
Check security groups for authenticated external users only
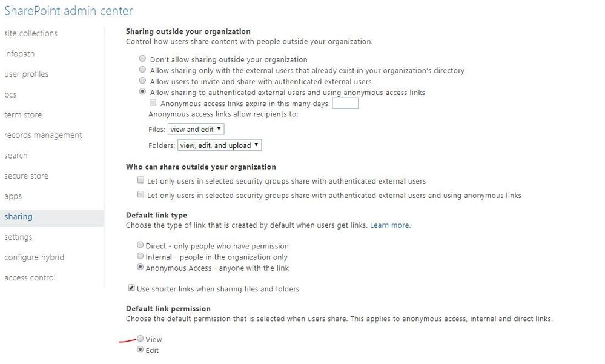click(141, 180)
